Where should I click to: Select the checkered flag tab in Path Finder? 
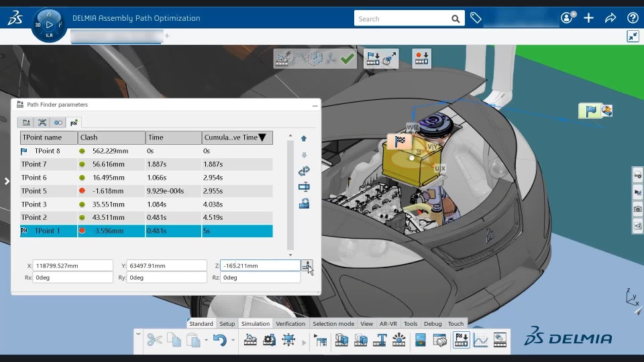[x=74, y=122]
